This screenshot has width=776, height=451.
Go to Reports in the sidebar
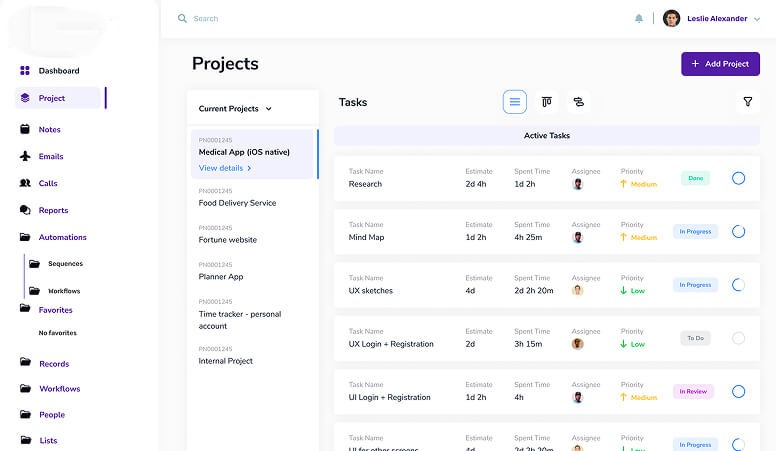(53, 211)
